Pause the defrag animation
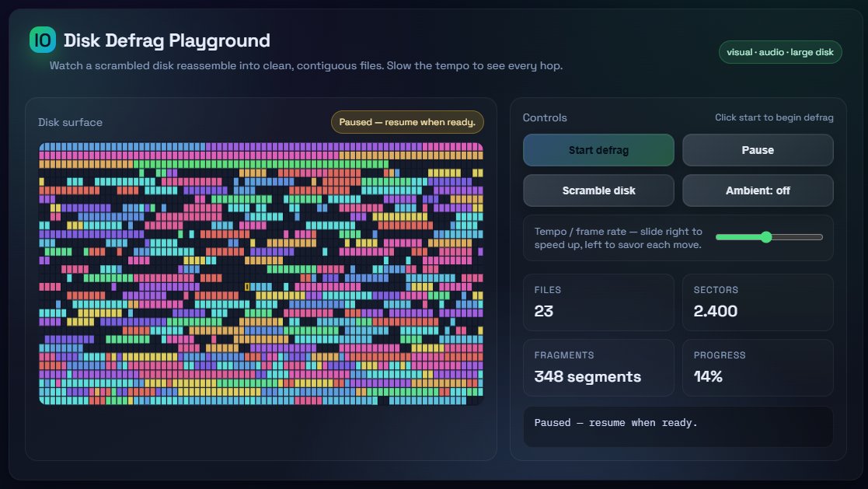 tap(758, 150)
